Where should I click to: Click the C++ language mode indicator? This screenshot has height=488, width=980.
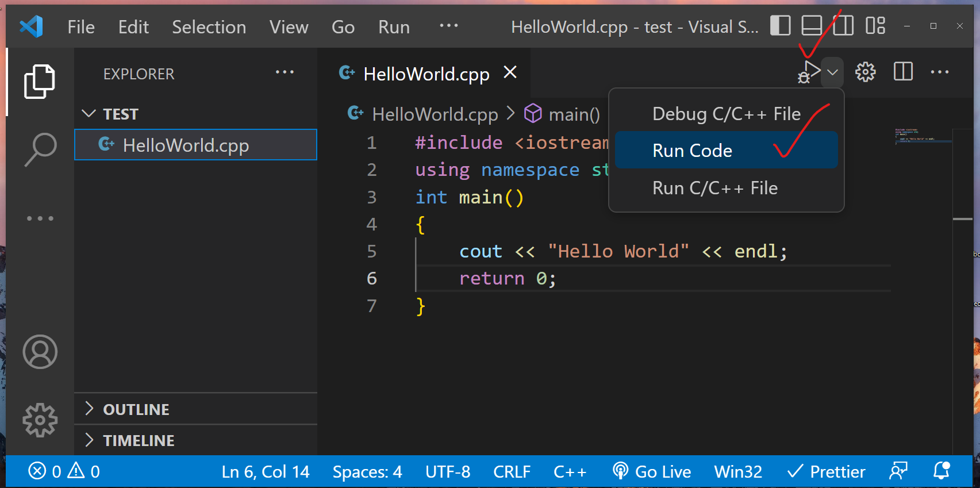(x=570, y=472)
